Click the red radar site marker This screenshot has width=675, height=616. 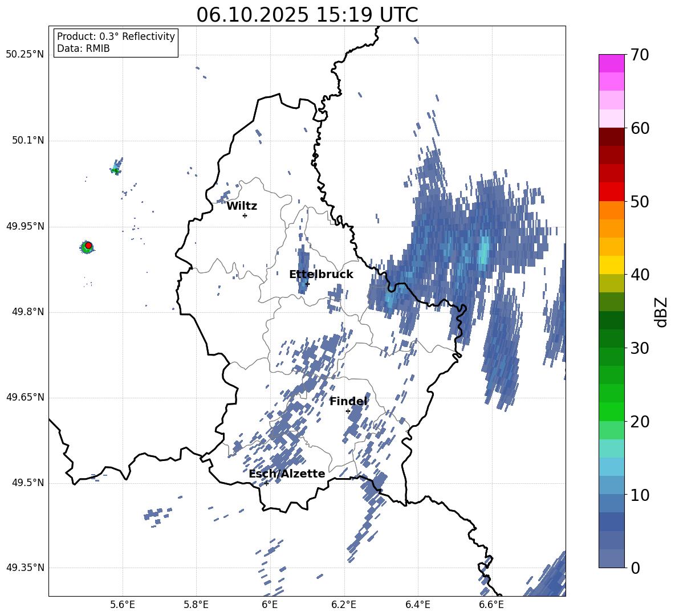(88, 246)
